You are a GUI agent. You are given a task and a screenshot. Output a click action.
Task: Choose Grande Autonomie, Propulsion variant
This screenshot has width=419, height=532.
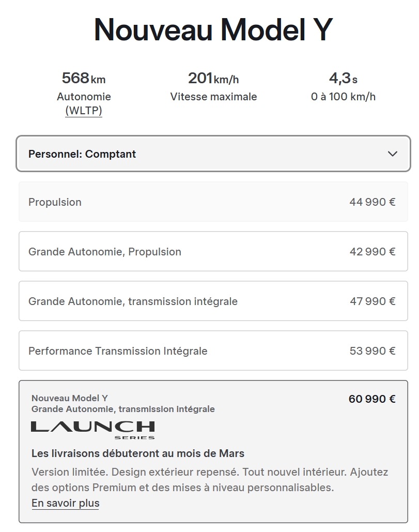pyautogui.click(x=213, y=251)
